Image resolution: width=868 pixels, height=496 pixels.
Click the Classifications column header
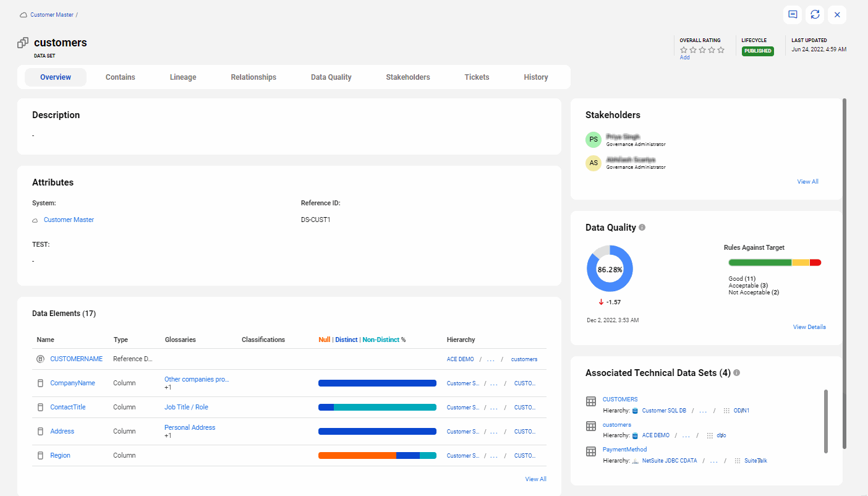coord(263,340)
